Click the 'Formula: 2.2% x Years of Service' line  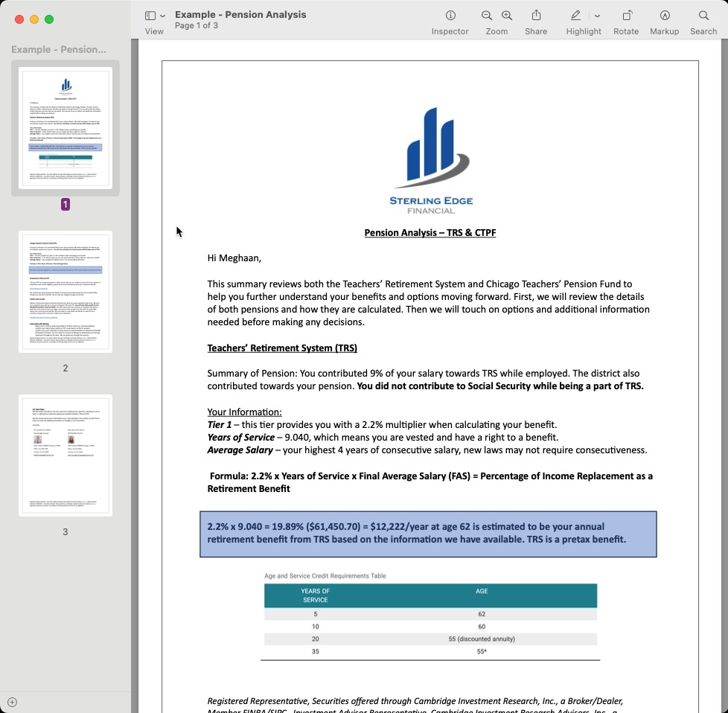[x=430, y=482]
